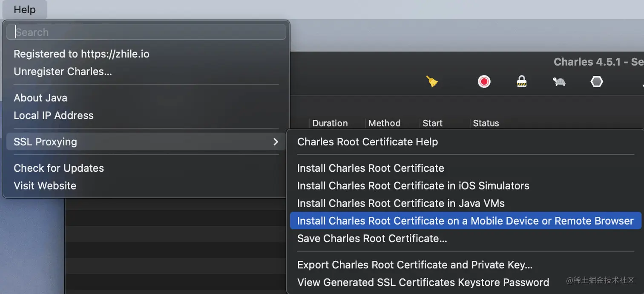Select Visit Website menu item
Screen dimensions: 644x294
click(45, 186)
